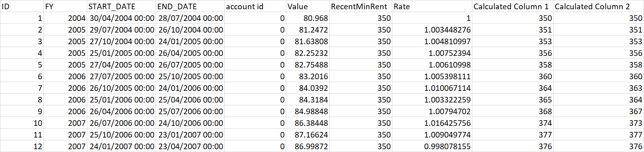Select the Value cell 81.2472
Viewport: 644px width, 152px height.
click(308, 30)
